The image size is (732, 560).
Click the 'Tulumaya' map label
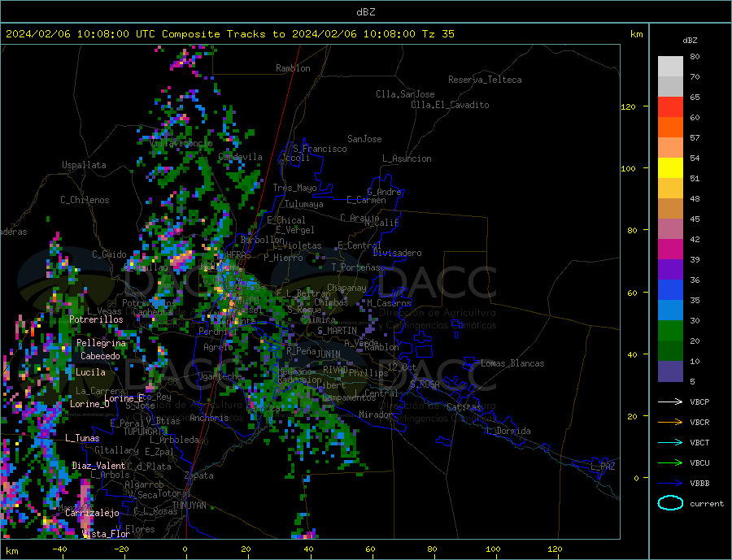click(304, 204)
